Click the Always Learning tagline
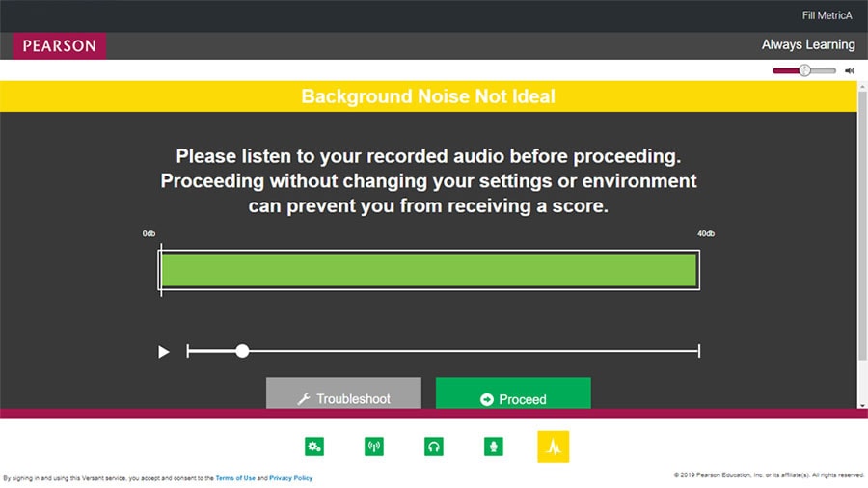The width and height of the screenshot is (868, 488). pos(807,44)
